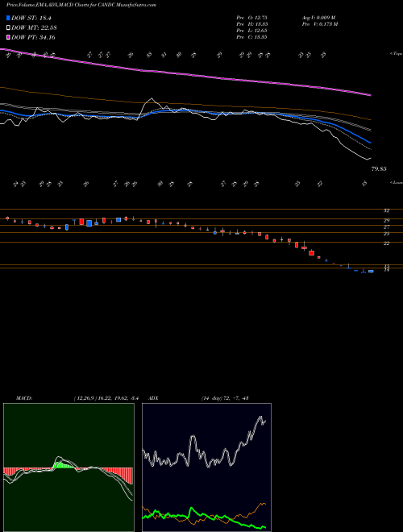Click the ADX white line peak near the right
The image size is (403, 532).
(x=261, y=418)
